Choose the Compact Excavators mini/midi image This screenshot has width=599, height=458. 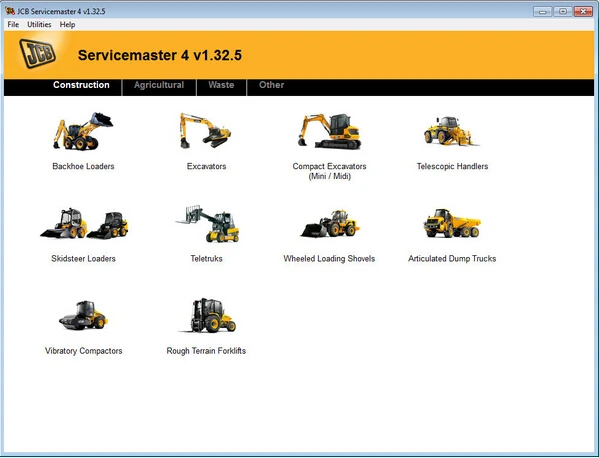329,131
